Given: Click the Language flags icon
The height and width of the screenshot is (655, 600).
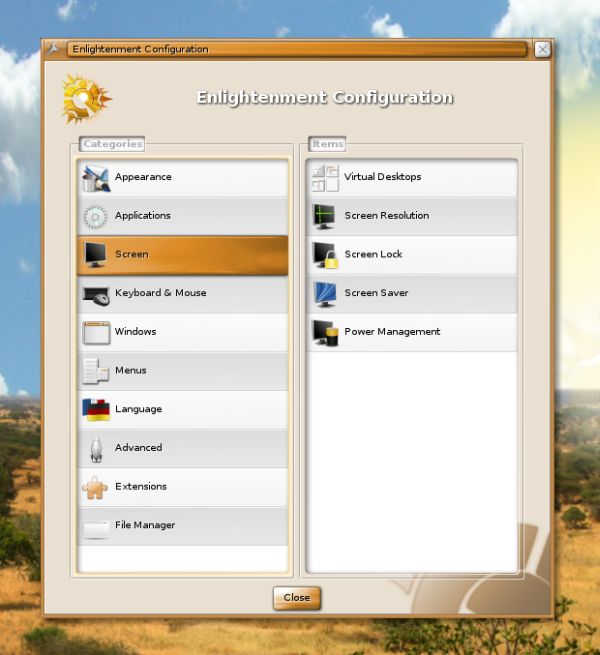Looking at the screenshot, I should pos(96,410).
